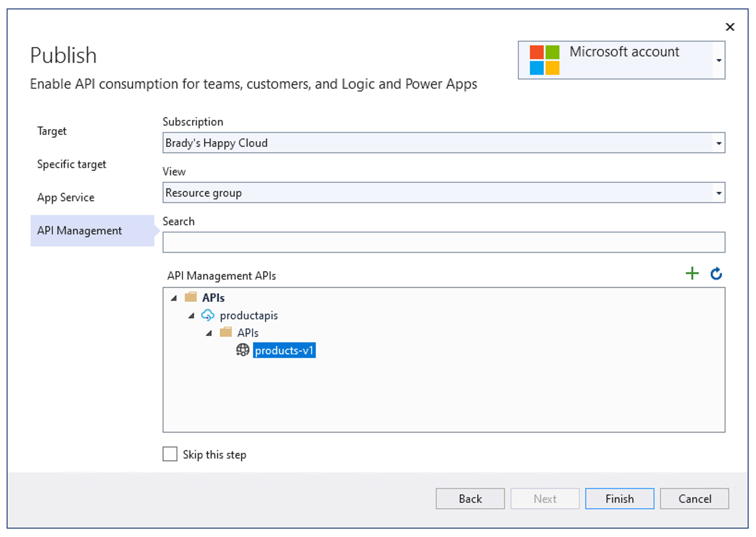Click the folder icon next to nested APIs node
This screenshot has width=756, height=537.
[226, 332]
